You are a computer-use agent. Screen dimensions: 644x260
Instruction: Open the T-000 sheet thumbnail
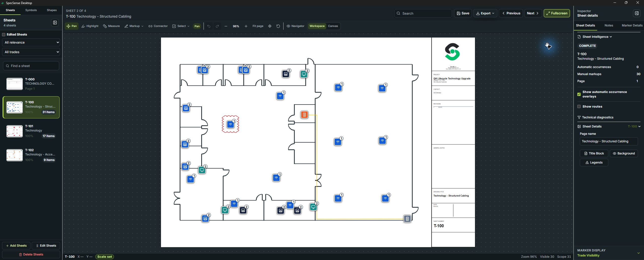(14, 84)
